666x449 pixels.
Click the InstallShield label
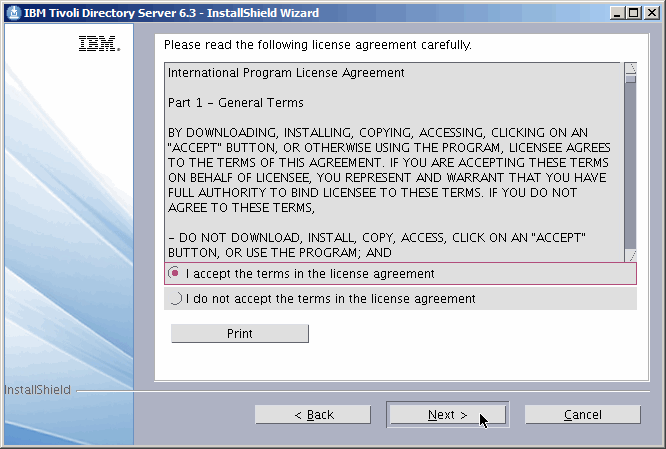(37, 389)
